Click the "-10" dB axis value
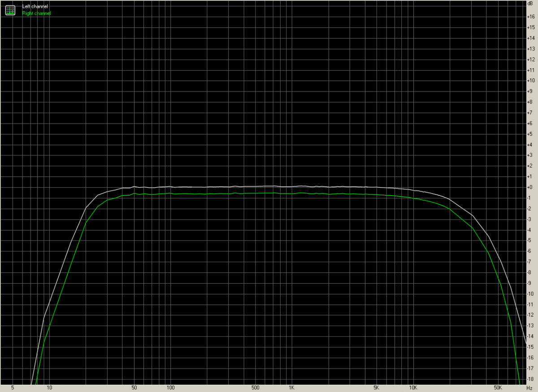 coord(531,294)
